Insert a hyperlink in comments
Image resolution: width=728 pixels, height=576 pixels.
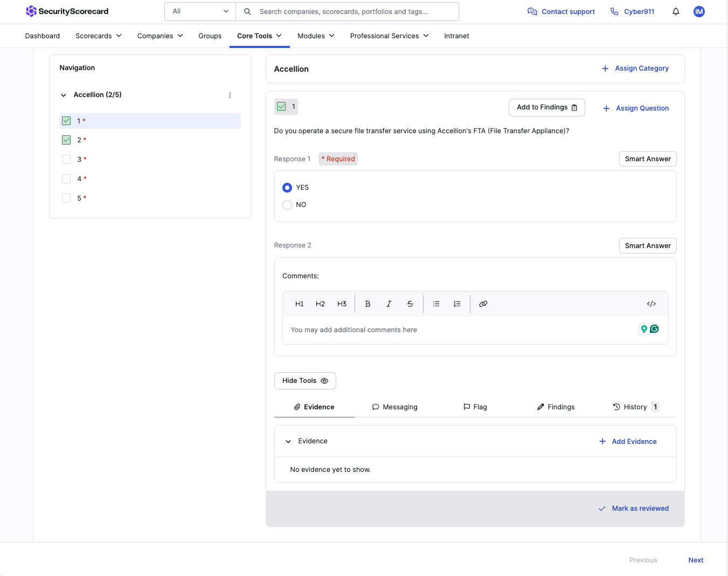483,304
